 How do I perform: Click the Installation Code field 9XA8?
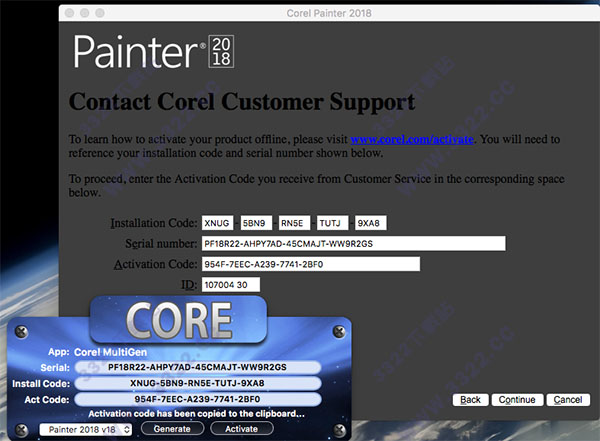(x=371, y=223)
